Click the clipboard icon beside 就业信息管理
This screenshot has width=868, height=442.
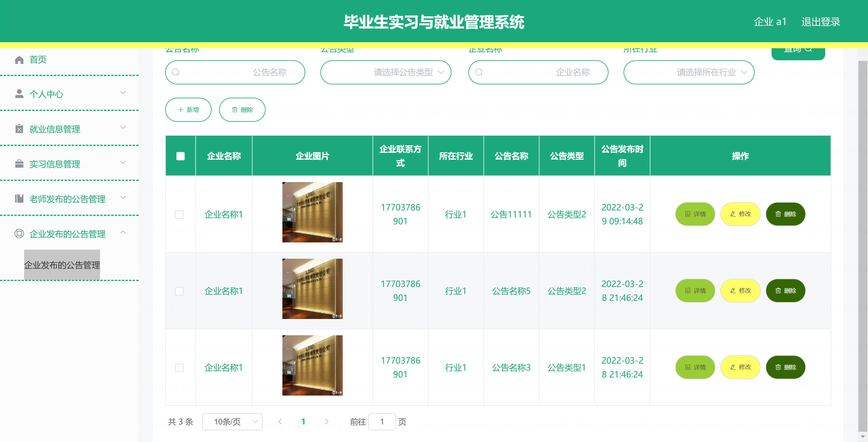tap(19, 129)
